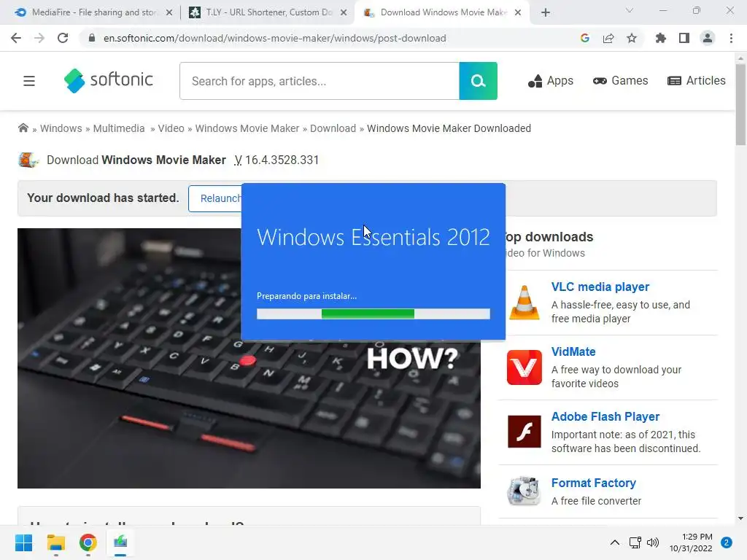Open the Apps section
The width and height of the screenshot is (747, 560).
(550, 81)
